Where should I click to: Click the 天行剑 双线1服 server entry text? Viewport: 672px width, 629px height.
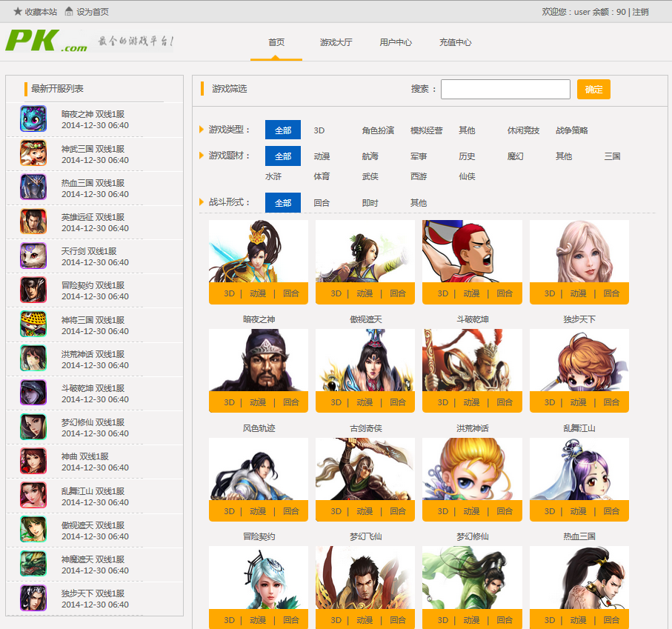pyautogui.click(x=89, y=251)
